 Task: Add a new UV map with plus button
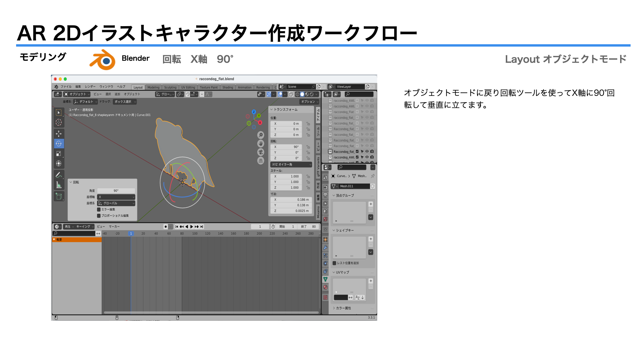pyautogui.click(x=371, y=281)
